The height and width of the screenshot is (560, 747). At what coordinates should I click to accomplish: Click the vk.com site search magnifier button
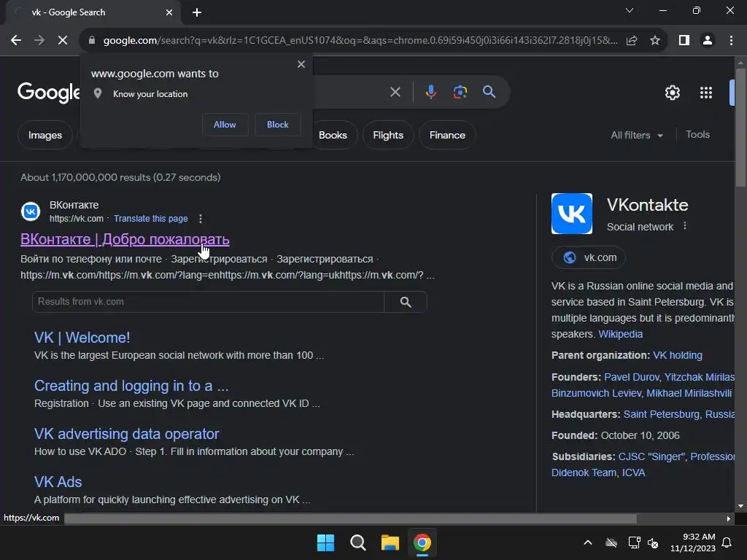coord(406,302)
